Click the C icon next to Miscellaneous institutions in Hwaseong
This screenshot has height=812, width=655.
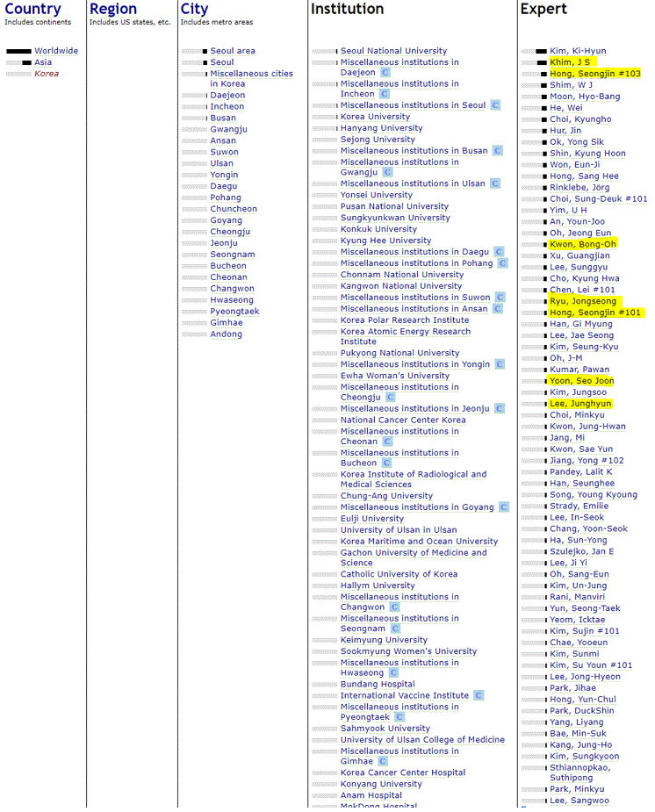393,672
